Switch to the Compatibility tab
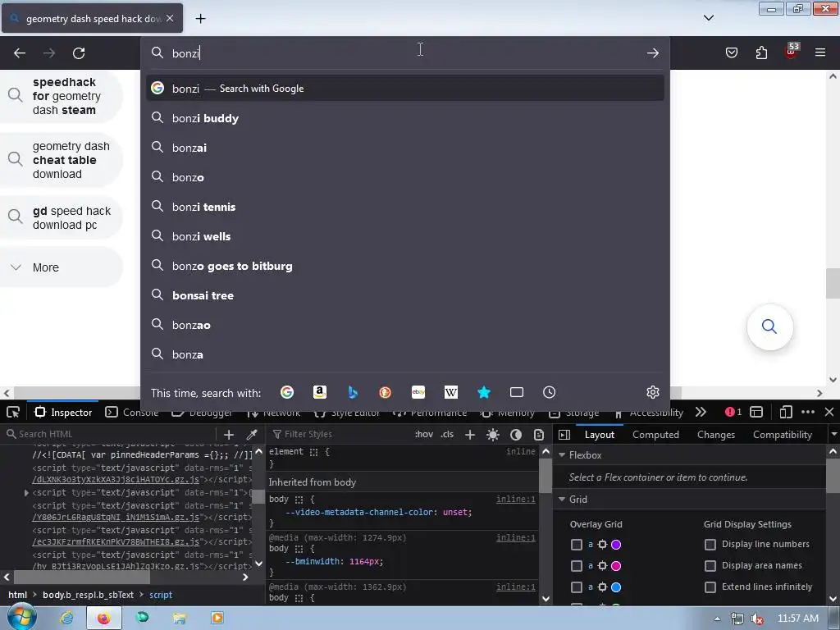 782,435
